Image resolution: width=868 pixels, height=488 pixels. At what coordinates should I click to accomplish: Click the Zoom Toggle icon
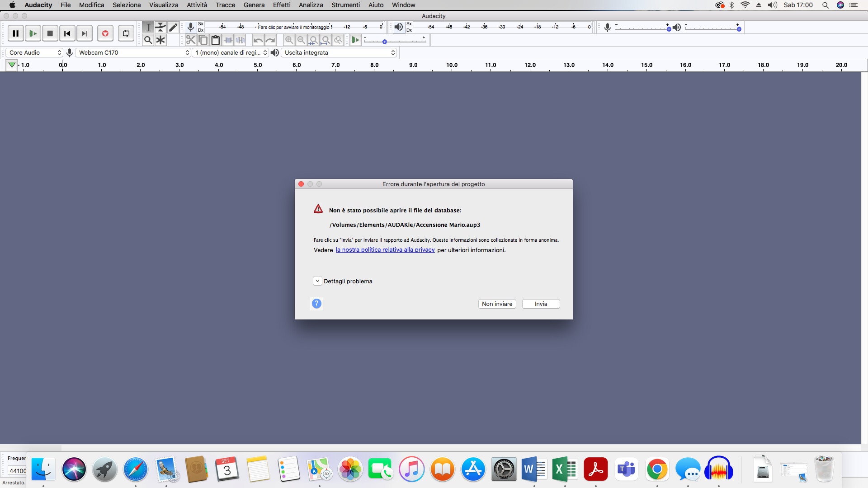[338, 40]
